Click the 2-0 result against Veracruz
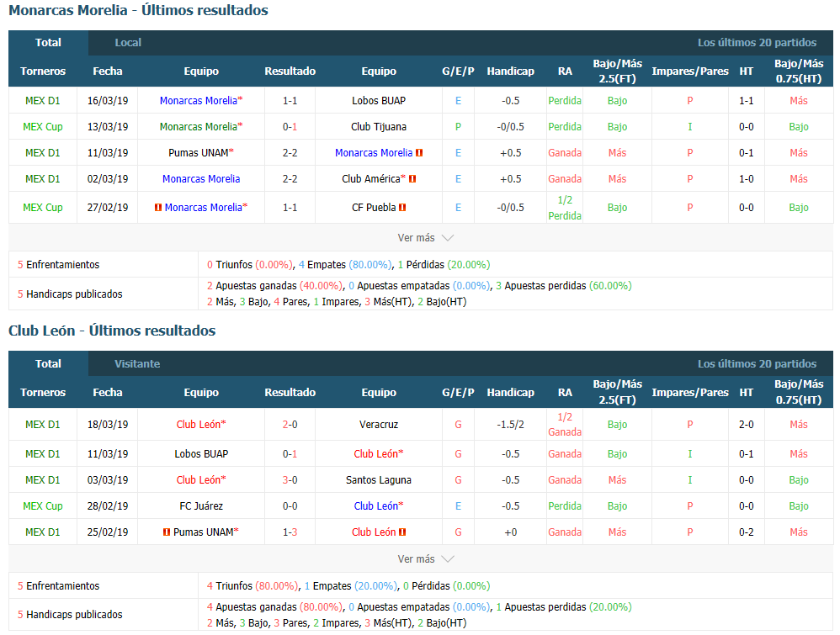The width and height of the screenshot is (840, 635). (290, 425)
